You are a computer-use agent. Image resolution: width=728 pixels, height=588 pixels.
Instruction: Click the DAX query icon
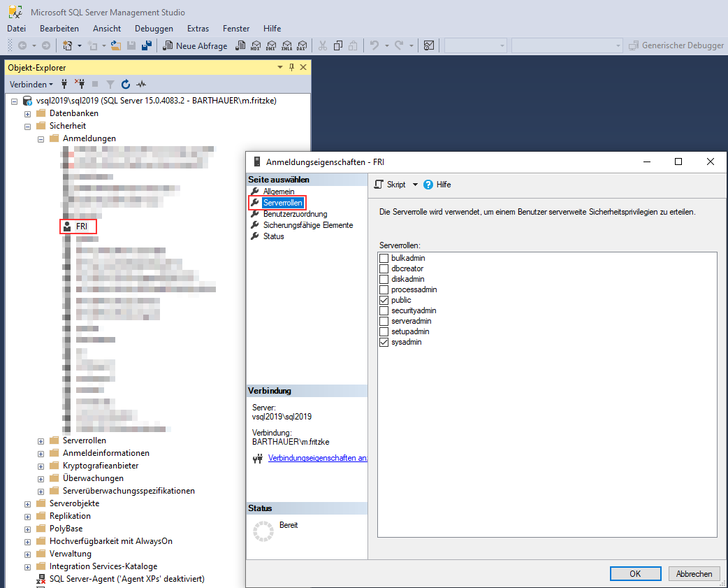tap(301, 45)
